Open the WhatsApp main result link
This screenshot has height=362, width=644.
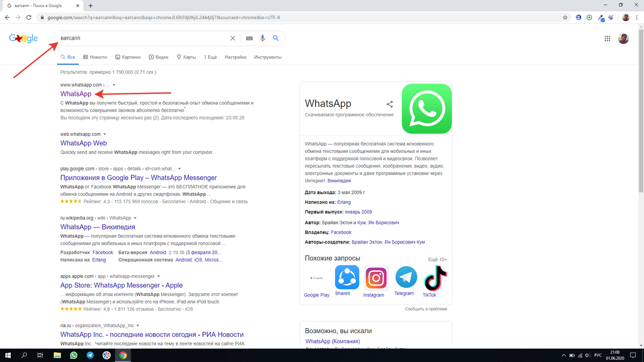click(x=76, y=94)
